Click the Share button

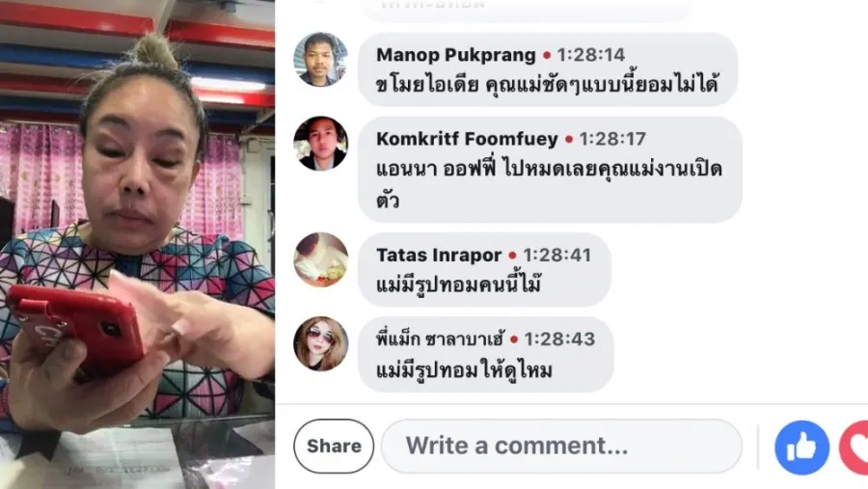[334, 446]
